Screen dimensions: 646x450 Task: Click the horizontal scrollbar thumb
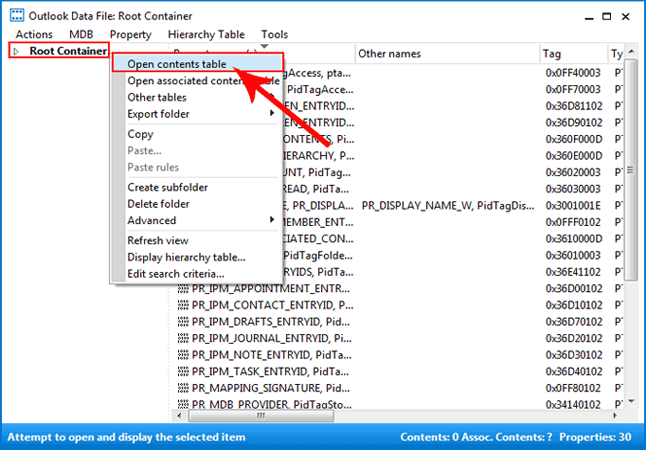pyautogui.click(x=261, y=416)
